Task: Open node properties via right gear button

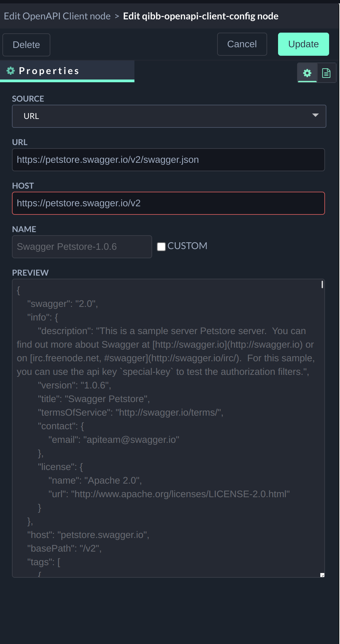Action: (x=307, y=73)
